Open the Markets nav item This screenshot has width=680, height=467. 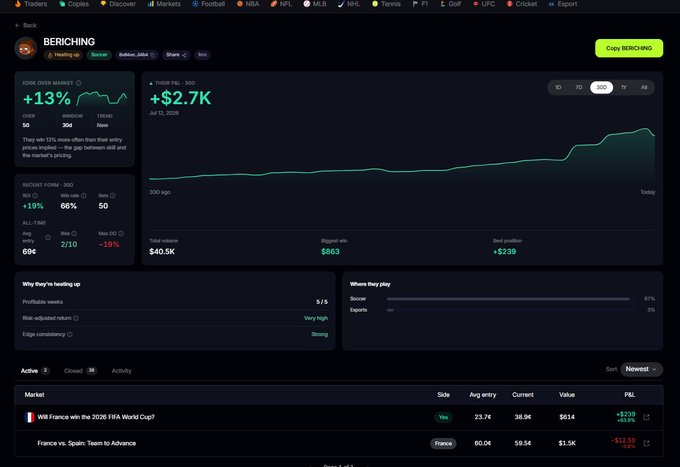click(x=164, y=4)
